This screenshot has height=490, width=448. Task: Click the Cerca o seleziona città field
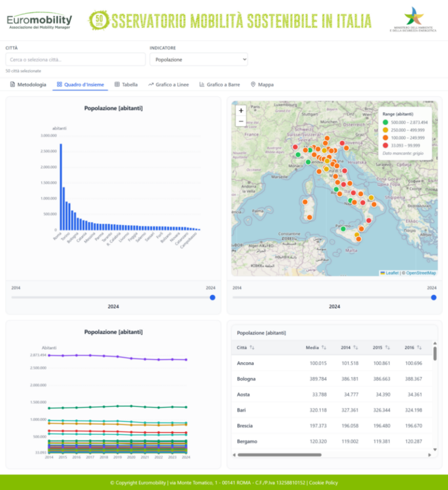tap(76, 60)
